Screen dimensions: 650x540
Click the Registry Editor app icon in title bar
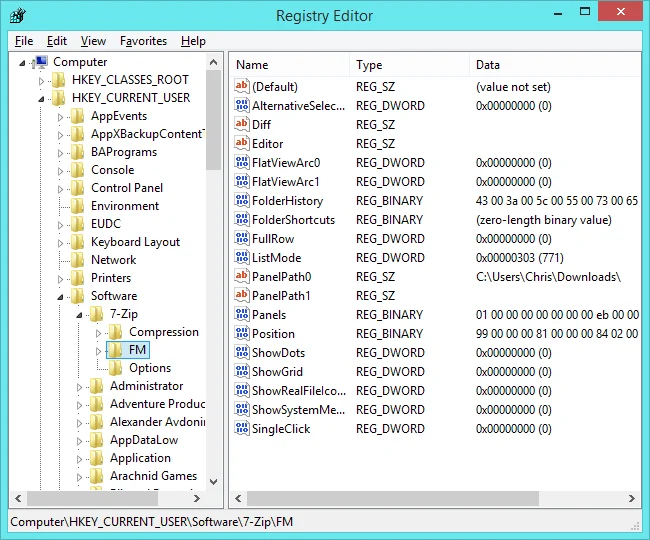click(18, 16)
